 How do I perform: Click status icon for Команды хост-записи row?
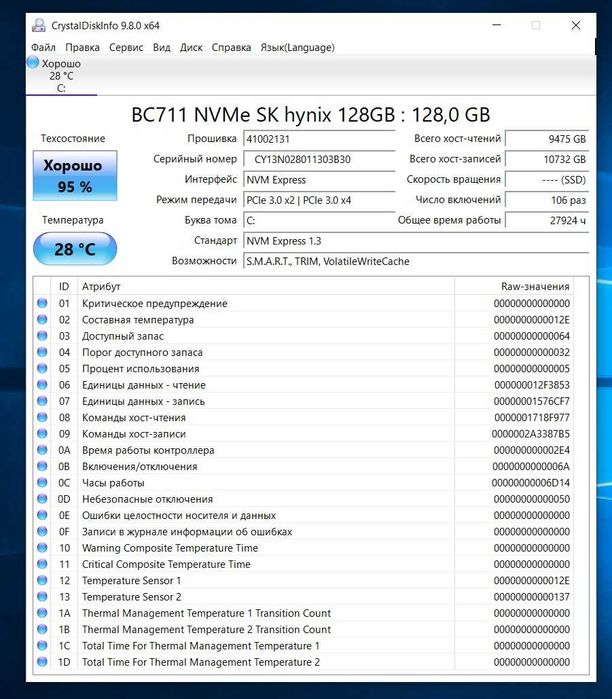click(x=42, y=433)
